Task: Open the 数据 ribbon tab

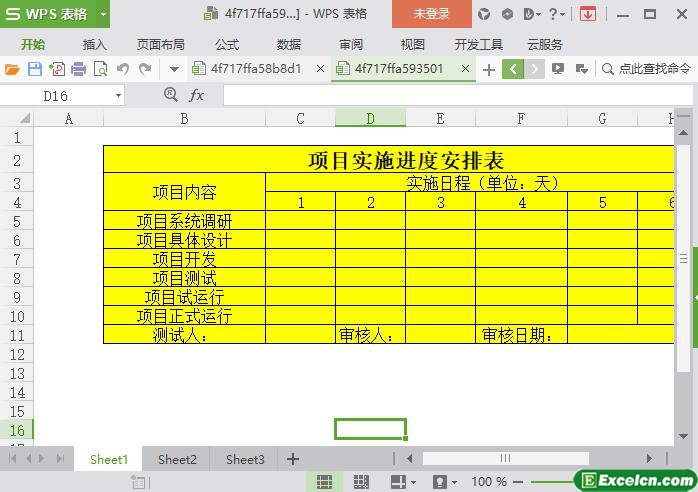Action: tap(289, 45)
